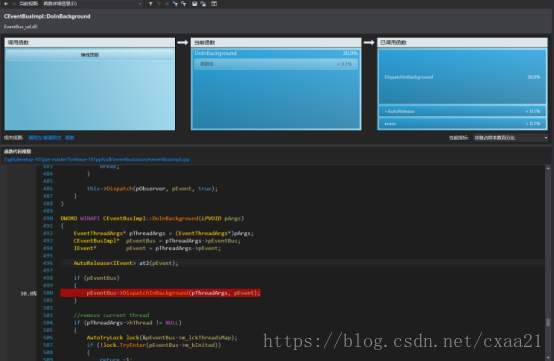
Task: Open the Functions related view link
Action: pyautogui.click(x=70, y=138)
